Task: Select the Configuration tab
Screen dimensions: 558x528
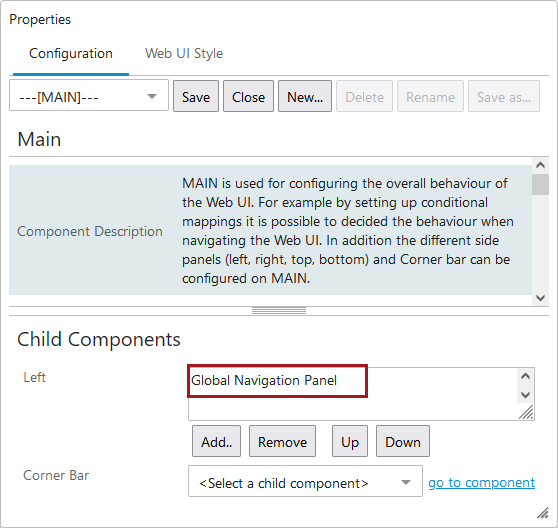Action: tap(71, 53)
